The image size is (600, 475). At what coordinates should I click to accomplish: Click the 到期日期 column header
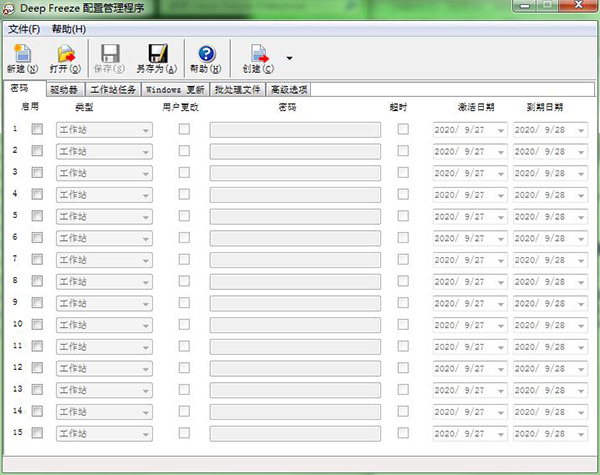[x=545, y=107]
